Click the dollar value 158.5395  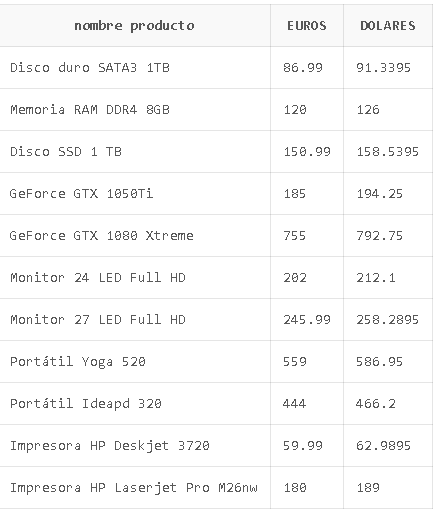[x=387, y=152]
